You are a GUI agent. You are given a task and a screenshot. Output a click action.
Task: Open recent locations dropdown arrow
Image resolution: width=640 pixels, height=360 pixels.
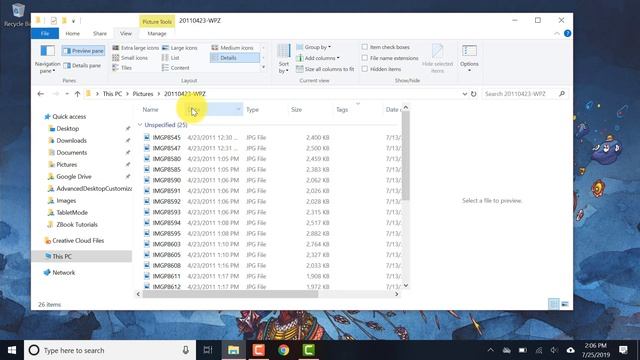click(67, 94)
